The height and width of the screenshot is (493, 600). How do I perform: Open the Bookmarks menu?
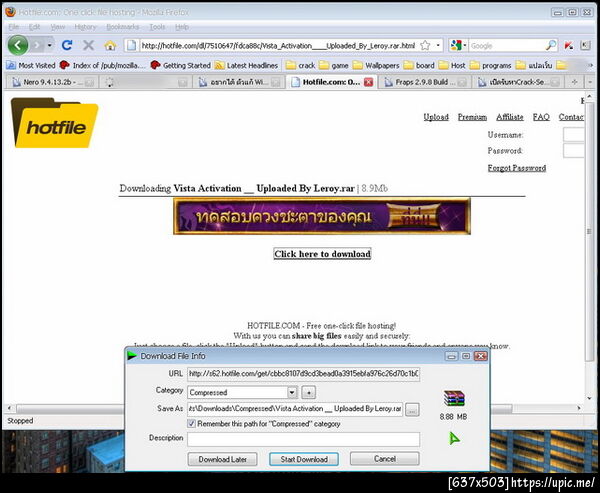(x=122, y=27)
